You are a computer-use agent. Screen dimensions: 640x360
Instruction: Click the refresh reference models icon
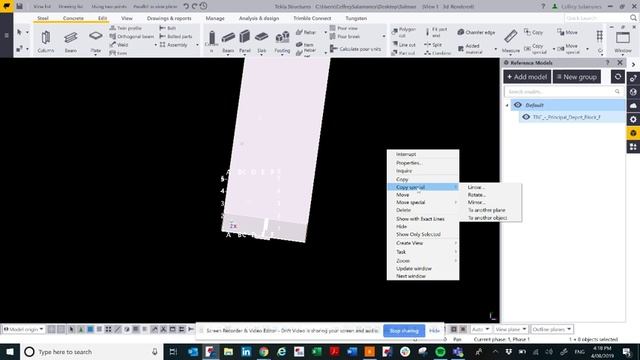(x=618, y=77)
